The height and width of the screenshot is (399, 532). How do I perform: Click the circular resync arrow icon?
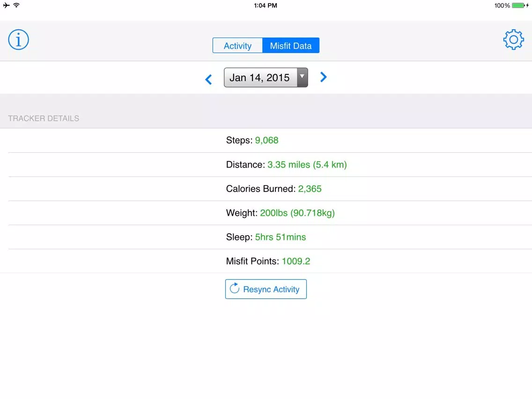235,288
